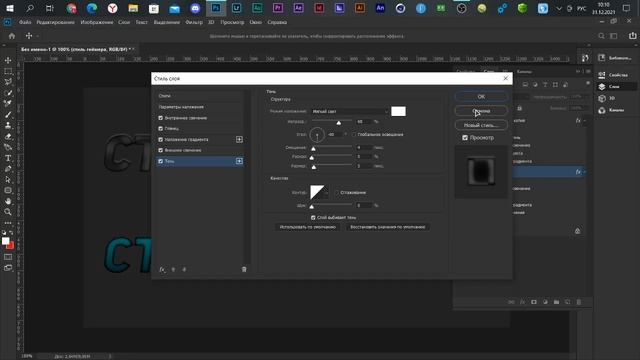
Task: Open the taskbar hidden icons chevron
Action: click(559, 8)
